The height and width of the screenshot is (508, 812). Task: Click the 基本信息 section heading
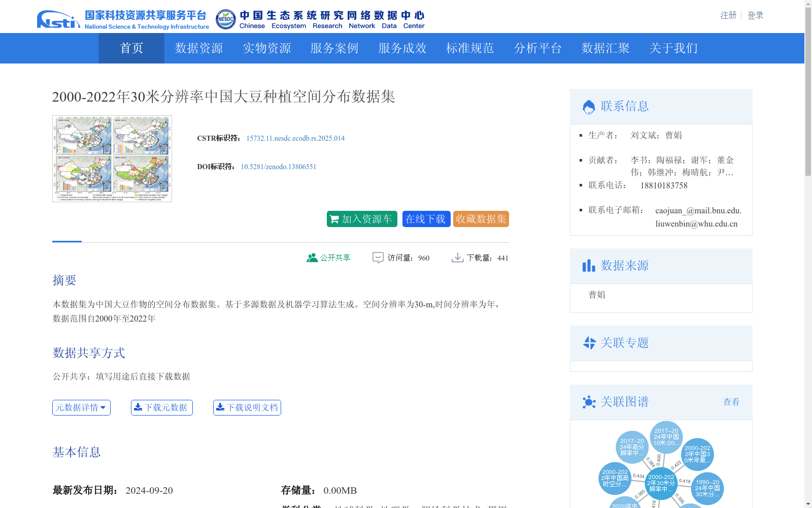(x=77, y=452)
